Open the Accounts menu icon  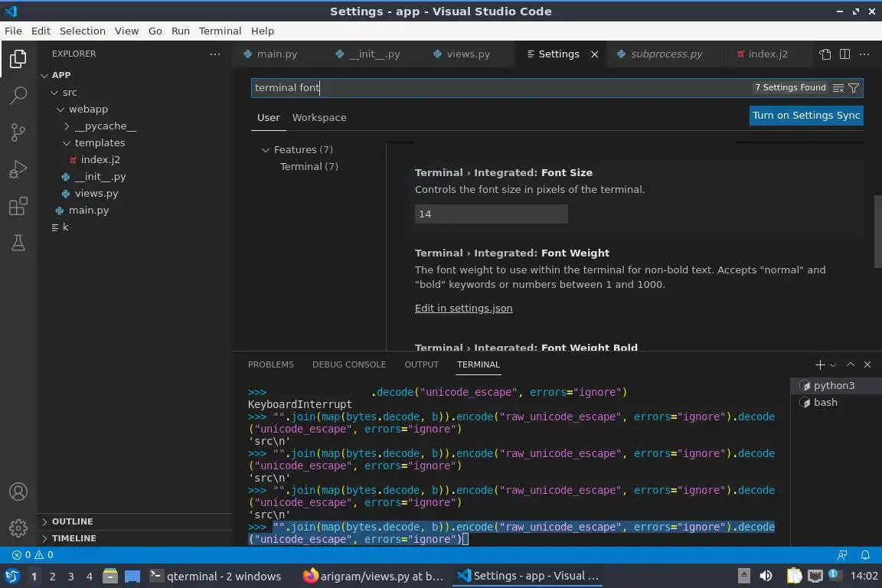click(x=18, y=492)
